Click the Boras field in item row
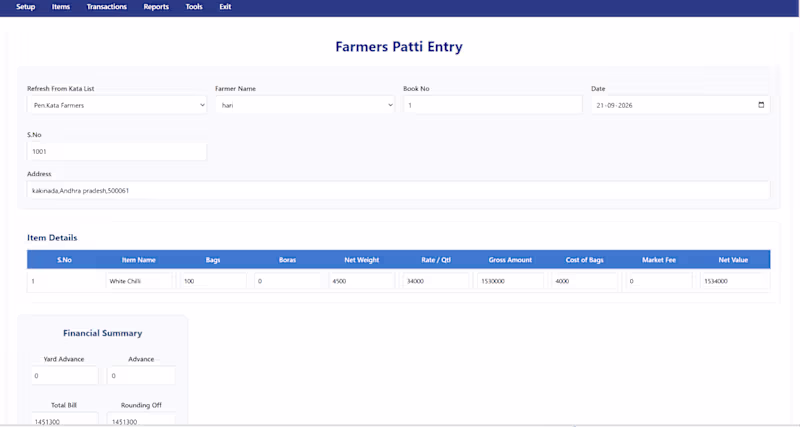This screenshot has width=800, height=427. [x=288, y=281]
